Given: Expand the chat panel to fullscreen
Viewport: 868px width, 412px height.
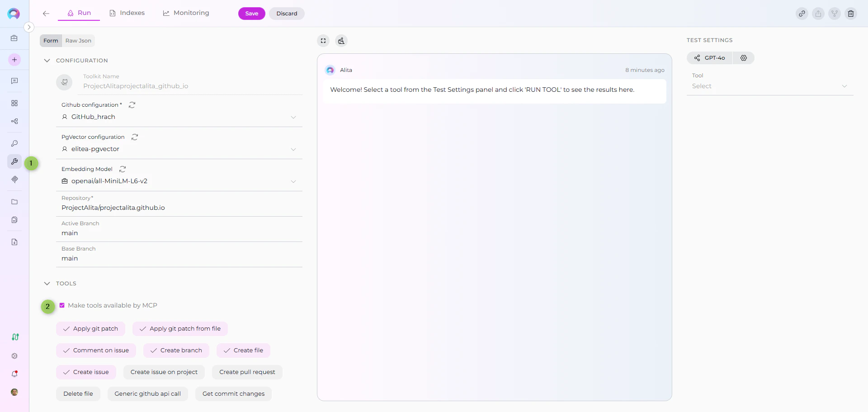Looking at the screenshot, I should point(323,41).
